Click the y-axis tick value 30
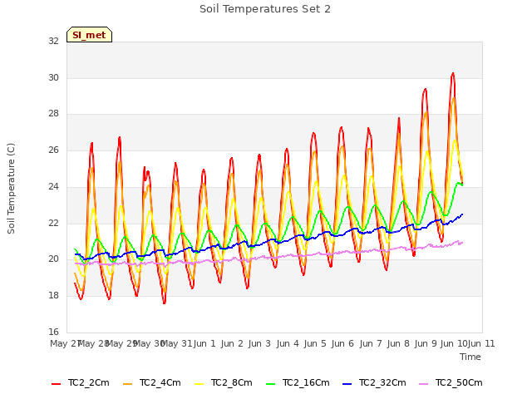This screenshot has height=399, width=532. [53, 77]
